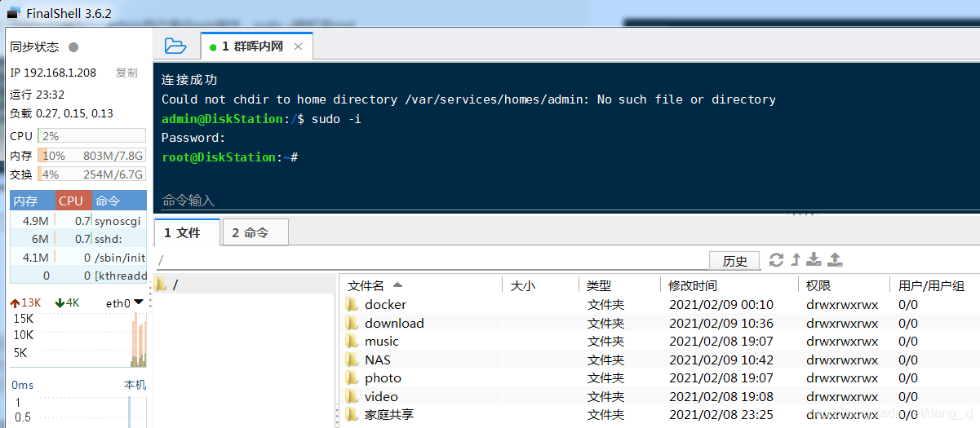Viewport: 980px width, 428px height.
Task: Click the video folder icon
Action: (x=352, y=396)
